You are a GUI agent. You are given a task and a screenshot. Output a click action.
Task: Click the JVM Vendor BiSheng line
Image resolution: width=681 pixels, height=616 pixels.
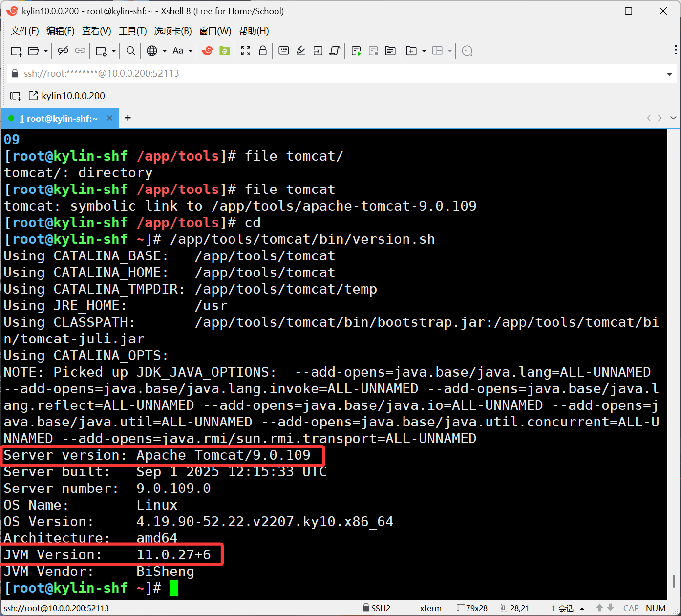[x=99, y=572]
